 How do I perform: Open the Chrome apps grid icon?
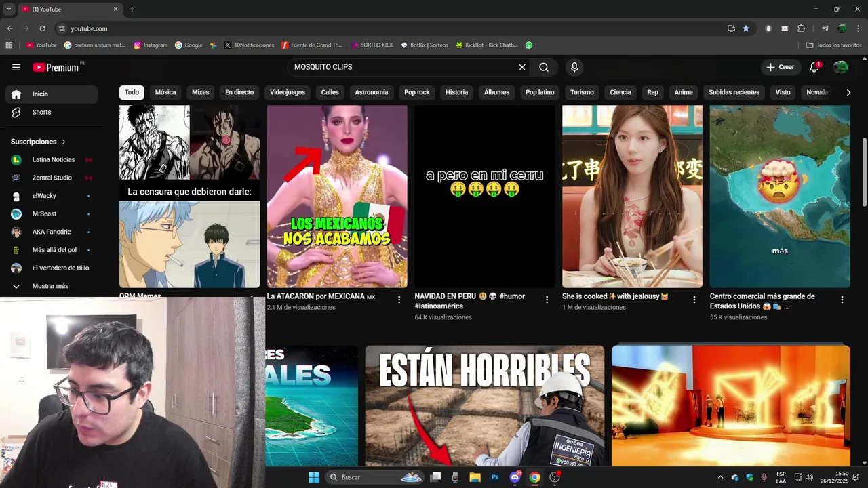pyautogui.click(x=9, y=45)
